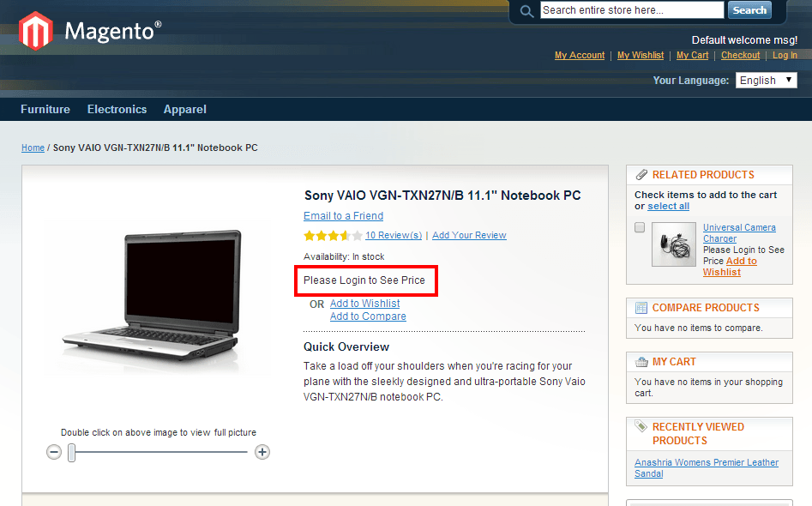Open the Your Language dropdown
The image size is (812, 506).
pyautogui.click(x=766, y=81)
